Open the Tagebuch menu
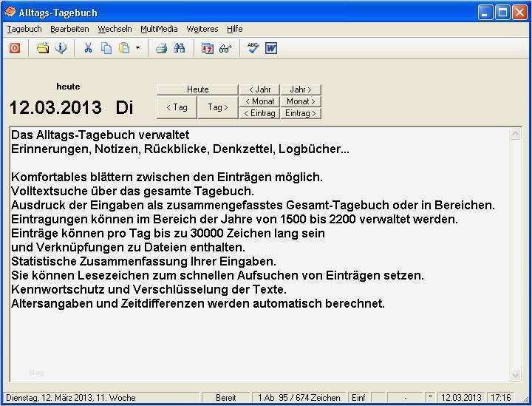The height and width of the screenshot is (406, 532). 24,29
